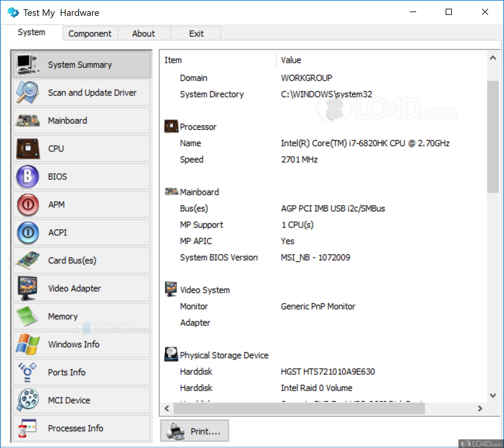
Task: Open the CPU chip icon in sidebar
Action: tap(27, 149)
